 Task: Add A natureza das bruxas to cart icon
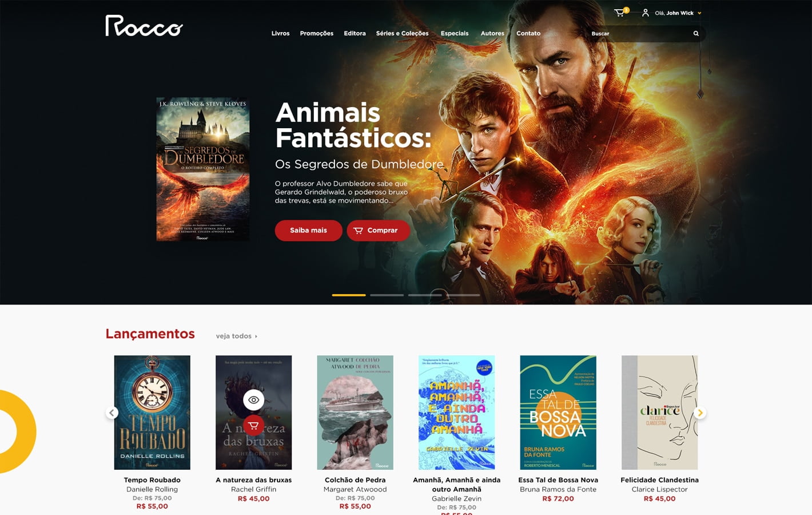(x=253, y=426)
